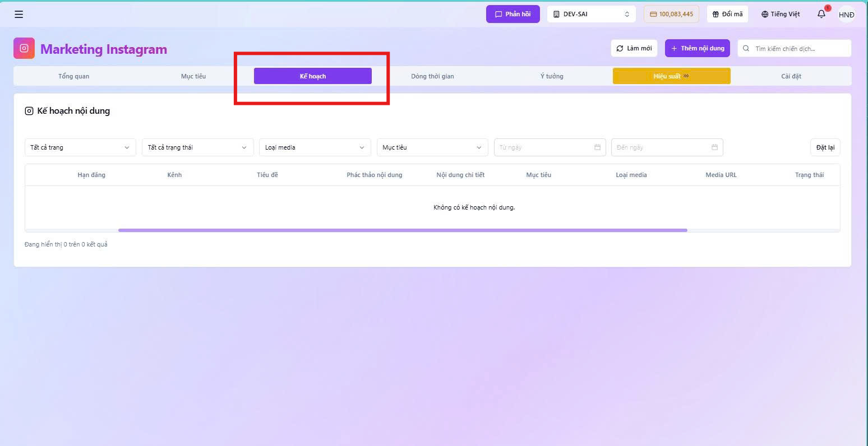This screenshot has height=446, width=868.
Task: Open the Cài đặt tab
Action: click(x=791, y=76)
